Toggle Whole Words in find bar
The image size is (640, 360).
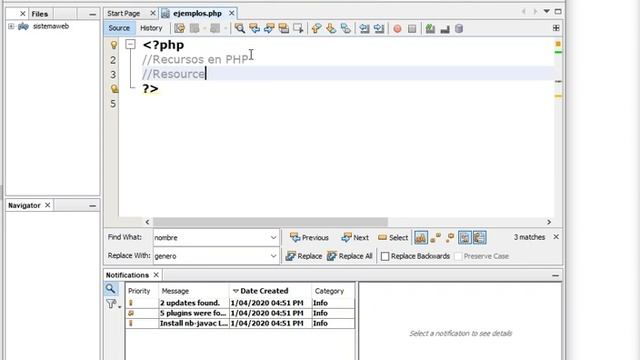point(436,238)
